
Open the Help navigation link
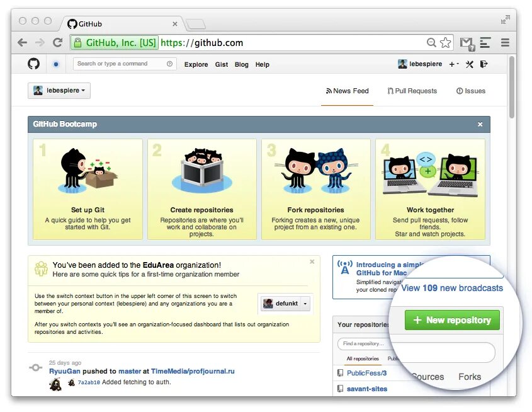point(263,64)
